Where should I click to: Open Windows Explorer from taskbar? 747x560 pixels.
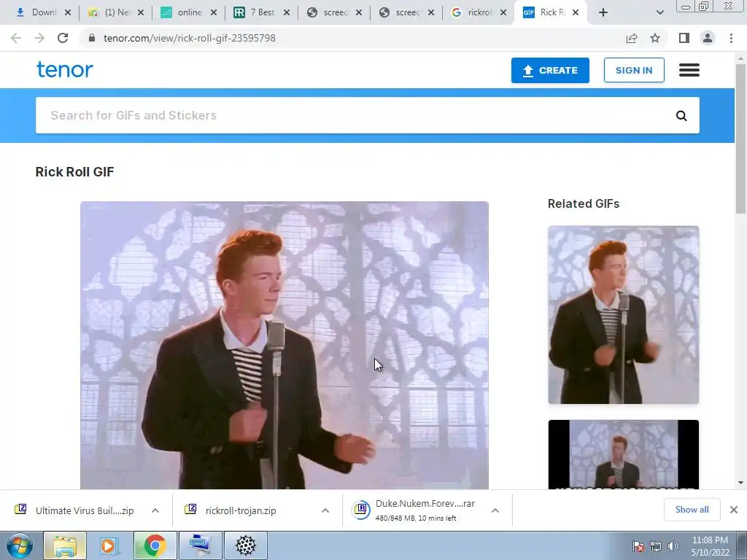pyautogui.click(x=65, y=545)
